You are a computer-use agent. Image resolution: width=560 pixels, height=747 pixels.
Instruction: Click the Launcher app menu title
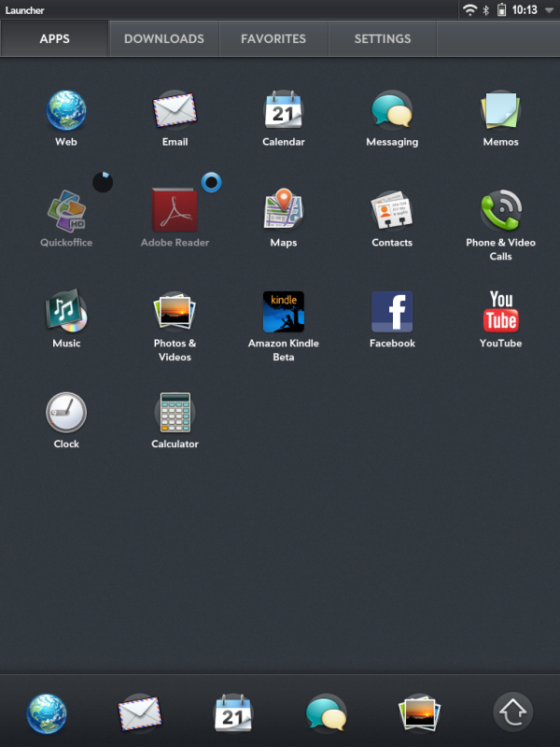(25, 10)
